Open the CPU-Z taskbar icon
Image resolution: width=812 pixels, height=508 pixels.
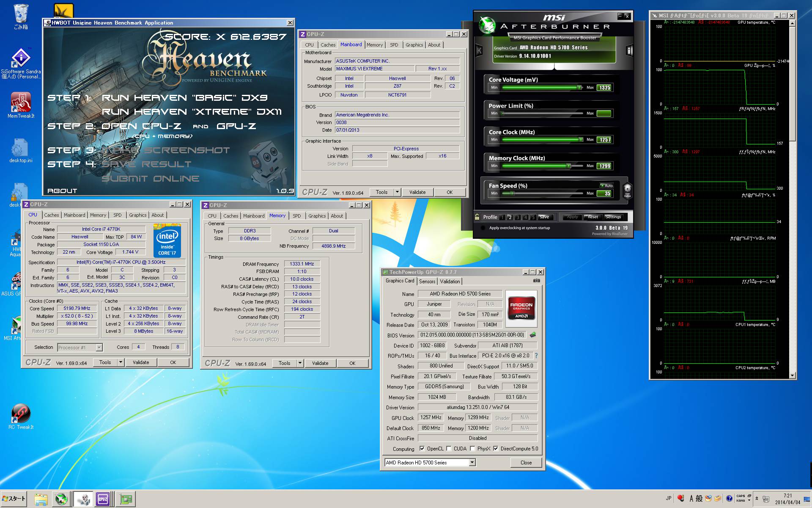[103, 499]
